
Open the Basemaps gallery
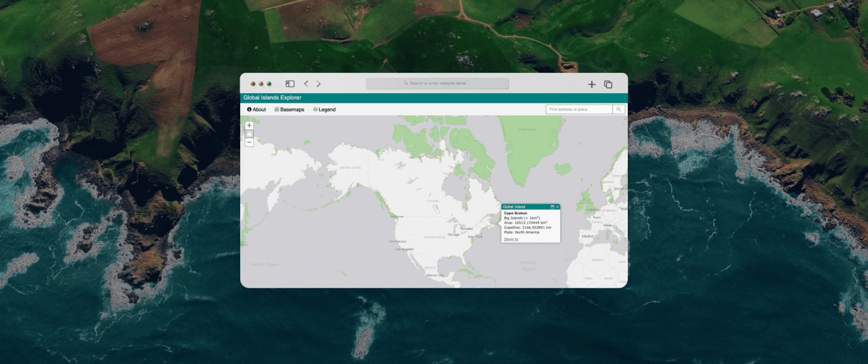[x=289, y=109]
